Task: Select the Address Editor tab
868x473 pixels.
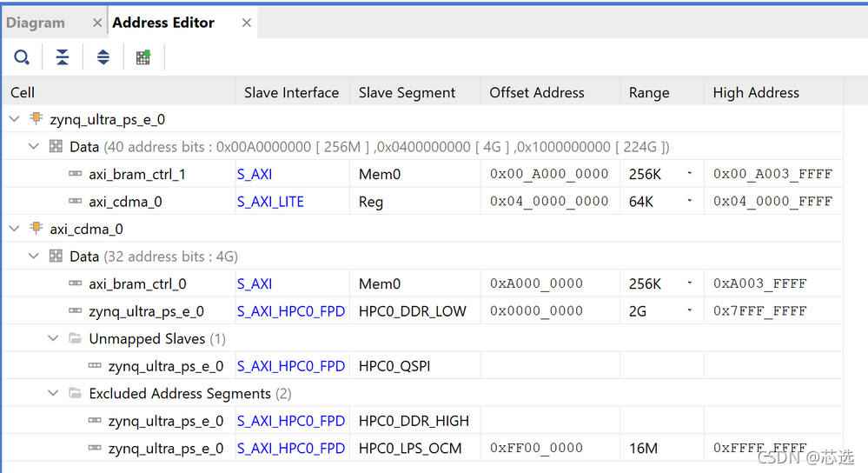Action: point(163,23)
